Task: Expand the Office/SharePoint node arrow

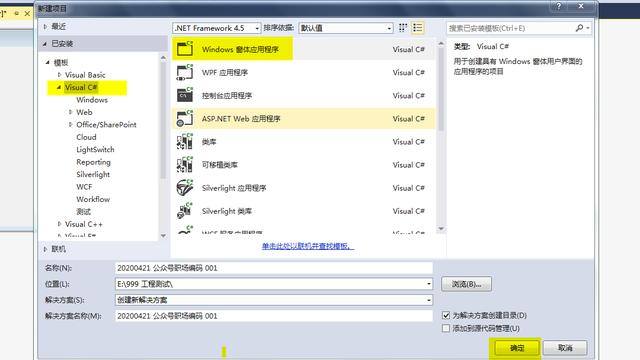Action: [71, 124]
